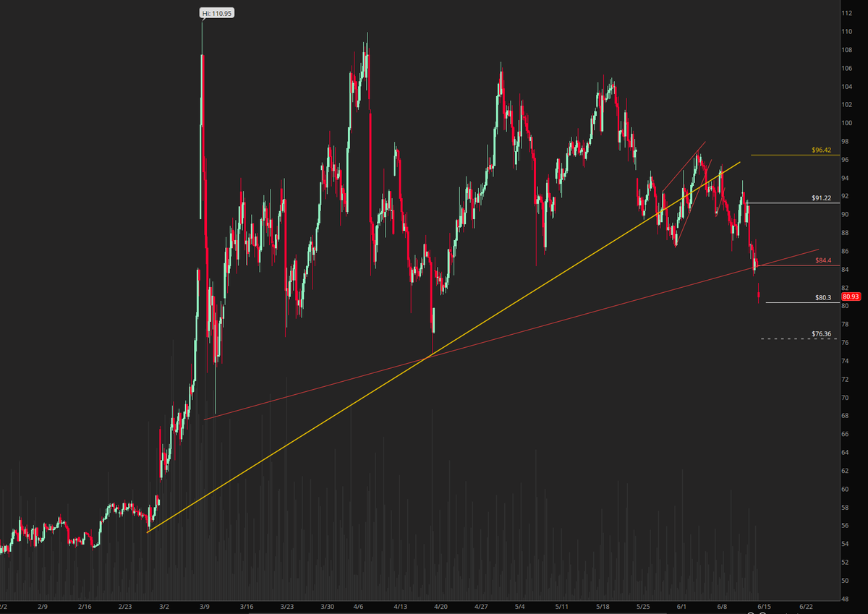Screen dimensions: 868x614
Task: Select the white horizontal line at $80.3
Action: tap(801, 302)
